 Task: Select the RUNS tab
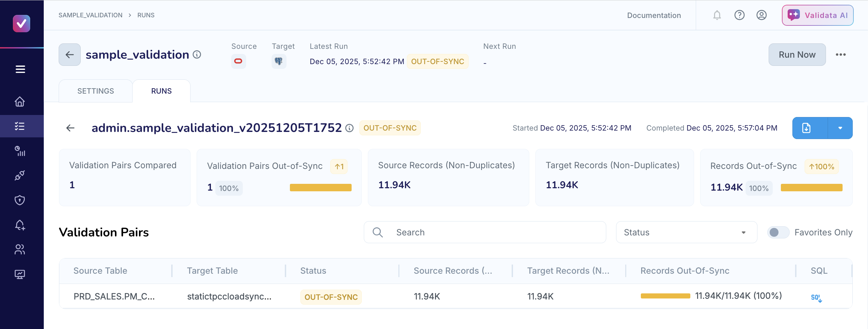pos(161,91)
